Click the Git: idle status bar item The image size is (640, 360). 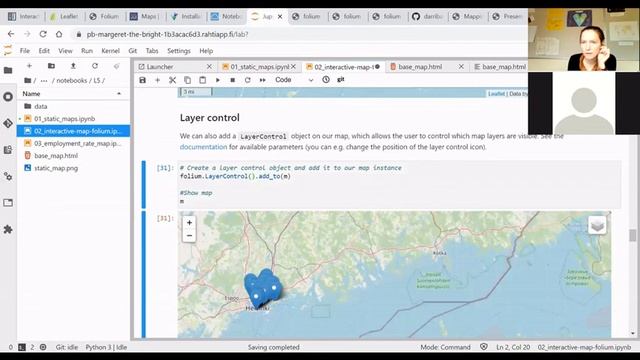(67, 347)
